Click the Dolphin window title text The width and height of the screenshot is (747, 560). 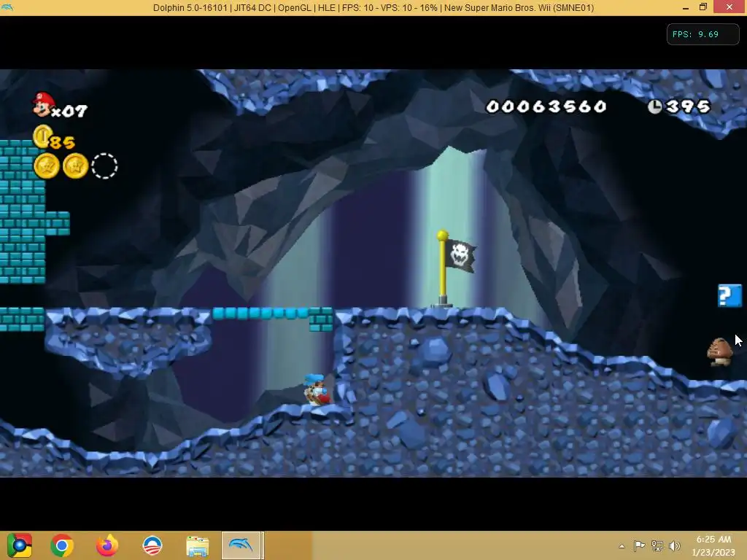tap(373, 7)
